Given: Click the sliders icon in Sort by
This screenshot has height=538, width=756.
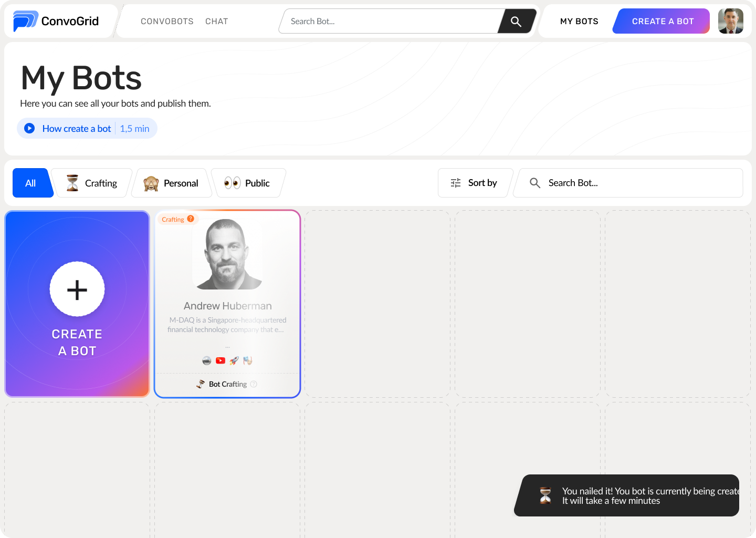Looking at the screenshot, I should [x=456, y=183].
